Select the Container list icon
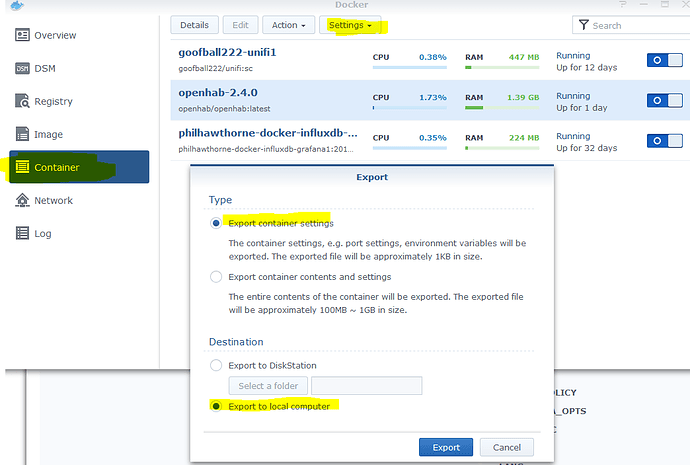 (x=22, y=167)
